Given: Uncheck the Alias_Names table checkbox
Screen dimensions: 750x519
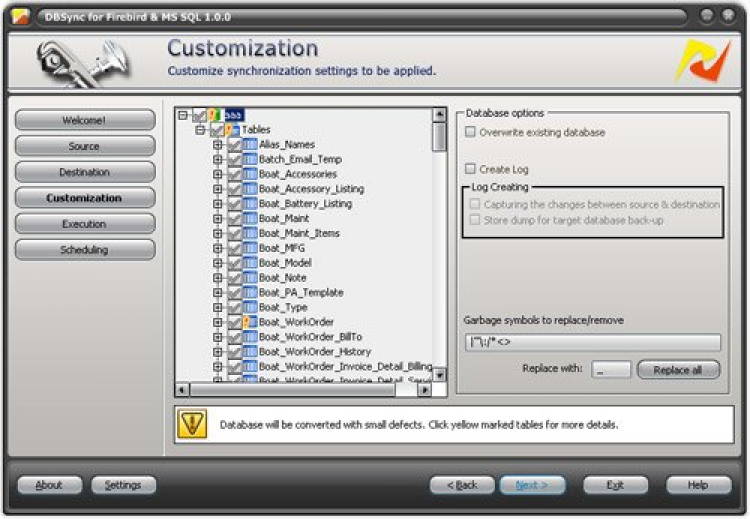Looking at the screenshot, I should pyautogui.click(x=235, y=144).
